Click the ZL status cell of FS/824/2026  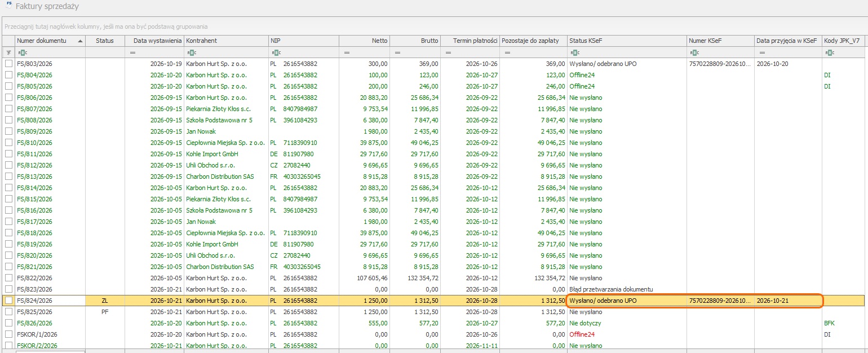point(105,301)
